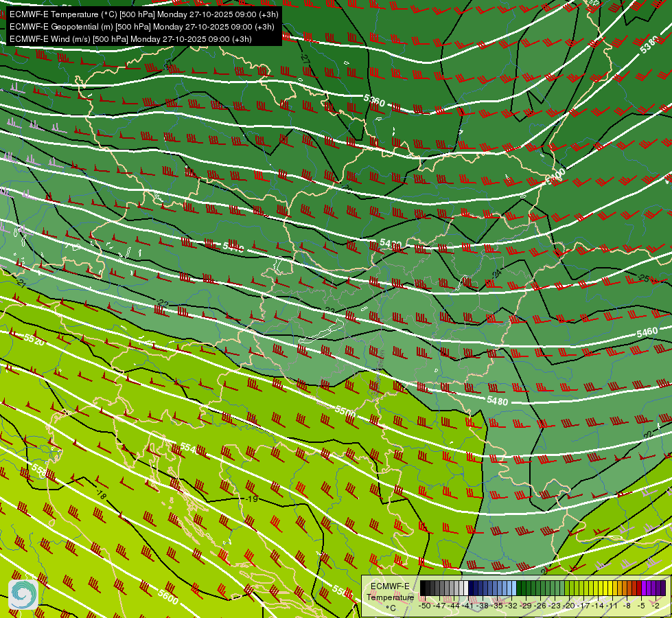The width and height of the screenshot is (672, 618).
Task: Click the -32 legend tick value
Action: click(x=511, y=606)
